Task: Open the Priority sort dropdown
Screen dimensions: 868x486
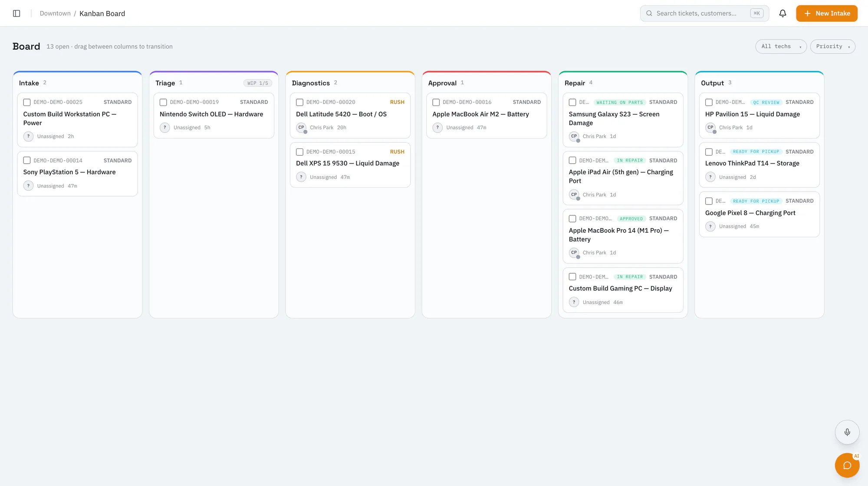Action: coord(832,46)
